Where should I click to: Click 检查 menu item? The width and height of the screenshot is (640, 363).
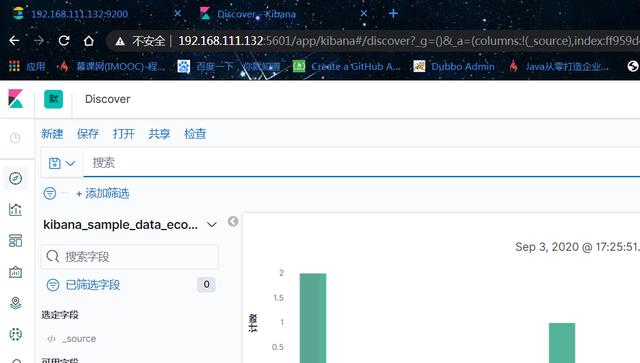(x=195, y=134)
